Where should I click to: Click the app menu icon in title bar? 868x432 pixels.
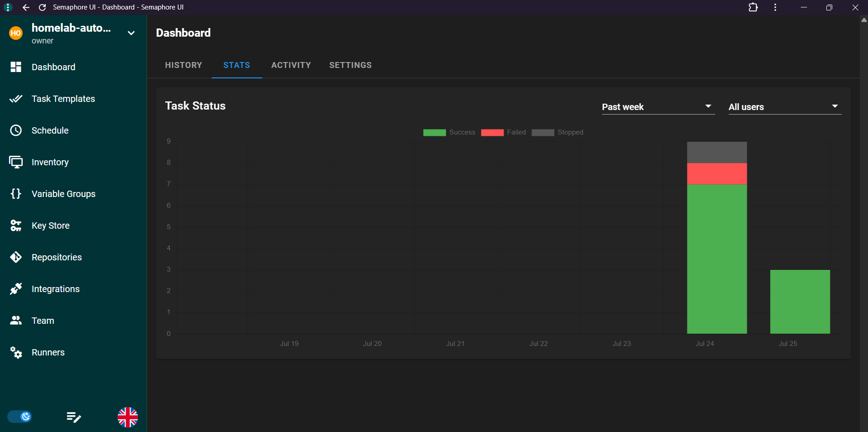tap(8, 7)
